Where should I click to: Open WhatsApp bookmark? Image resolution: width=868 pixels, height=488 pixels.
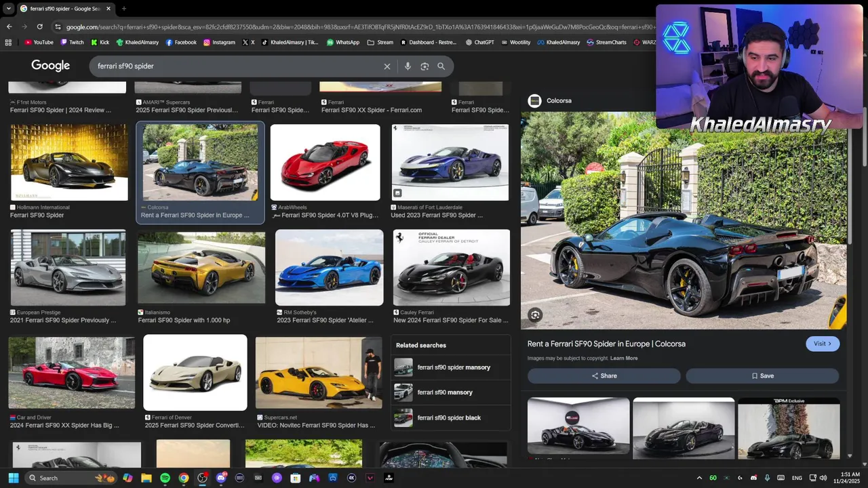[343, 42]
